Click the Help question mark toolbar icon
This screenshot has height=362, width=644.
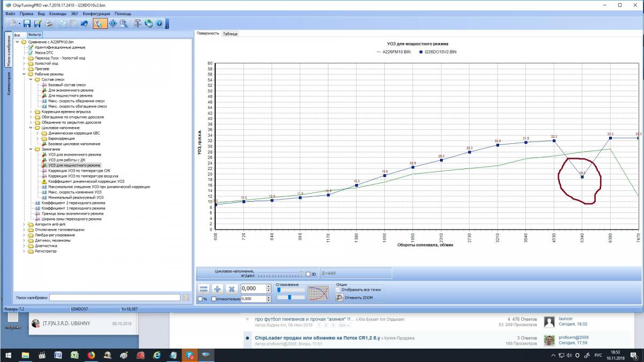159,24
